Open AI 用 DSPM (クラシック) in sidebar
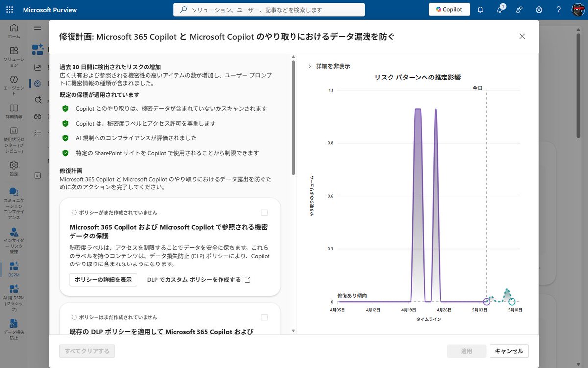Viewport: 588px width, 368px height. 14,298
